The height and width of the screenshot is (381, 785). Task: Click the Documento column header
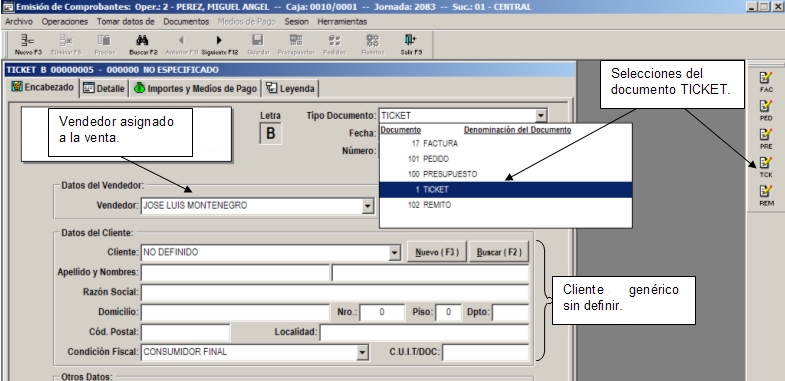click(x=401, y=130)
